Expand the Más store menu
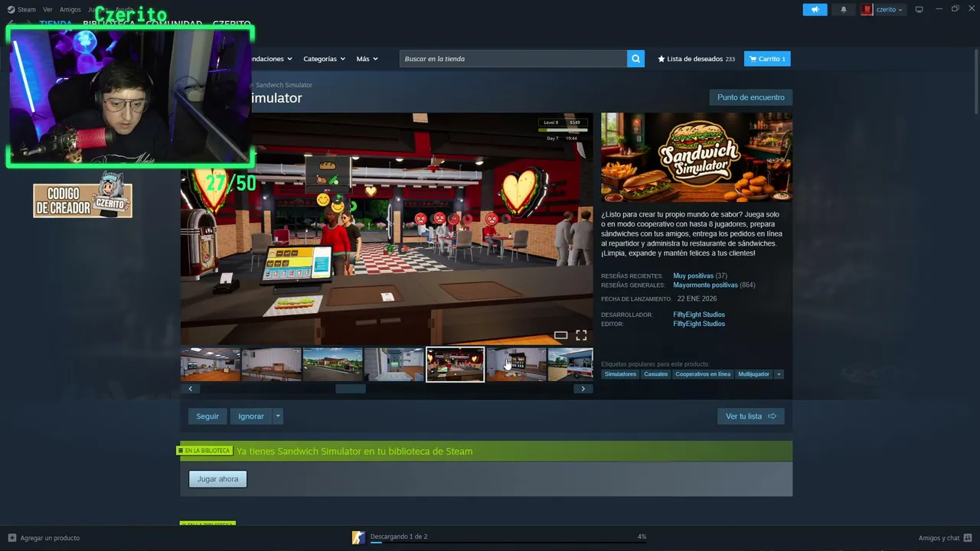This screenshot has height=551, width=980. pyautogui.click(x=367, y=59)
